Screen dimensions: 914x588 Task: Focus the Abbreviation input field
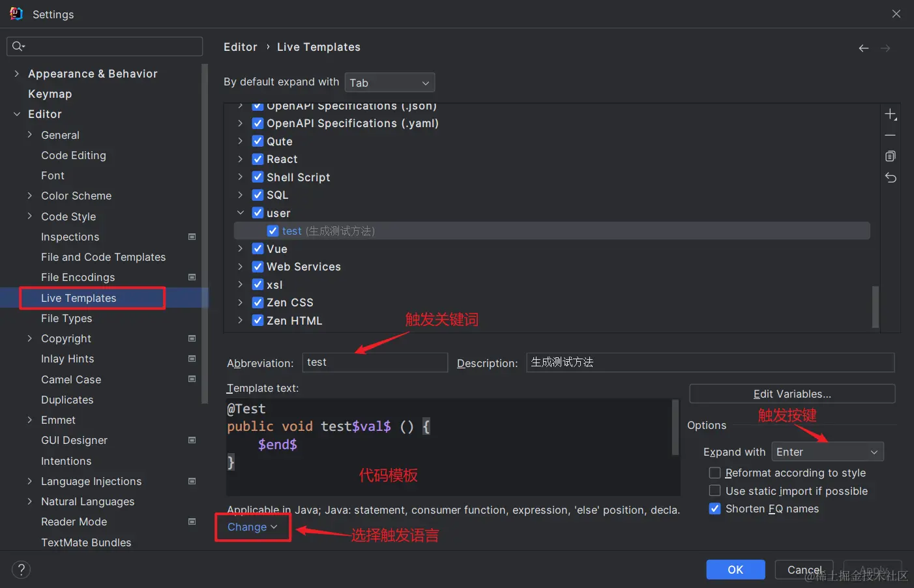click(x=375, y=362)
